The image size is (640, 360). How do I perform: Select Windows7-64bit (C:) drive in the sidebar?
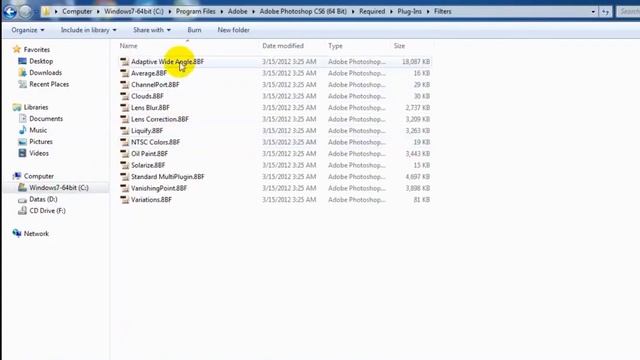(59, 188)
